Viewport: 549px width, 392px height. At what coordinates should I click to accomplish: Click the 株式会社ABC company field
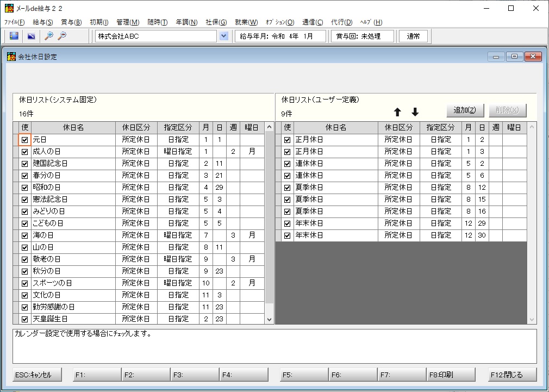tap(156, 36)
